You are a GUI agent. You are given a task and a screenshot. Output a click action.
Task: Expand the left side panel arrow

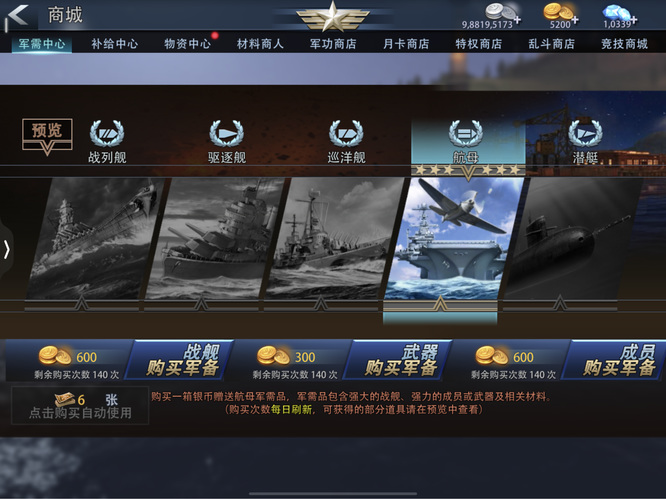point(6,250)
